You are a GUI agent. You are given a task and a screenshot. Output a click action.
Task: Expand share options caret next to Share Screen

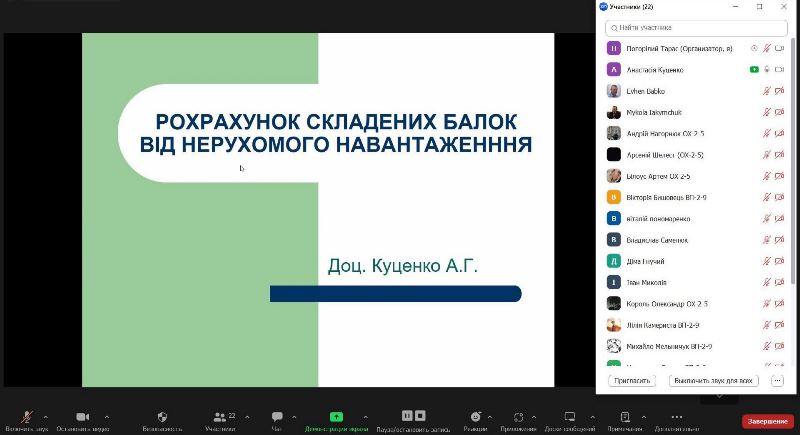pos(365,417)
